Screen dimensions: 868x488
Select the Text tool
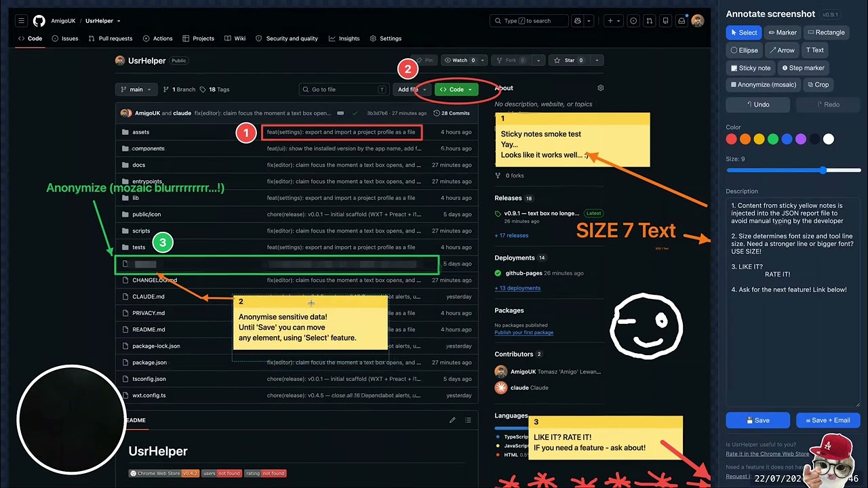(x=814, y=50)
